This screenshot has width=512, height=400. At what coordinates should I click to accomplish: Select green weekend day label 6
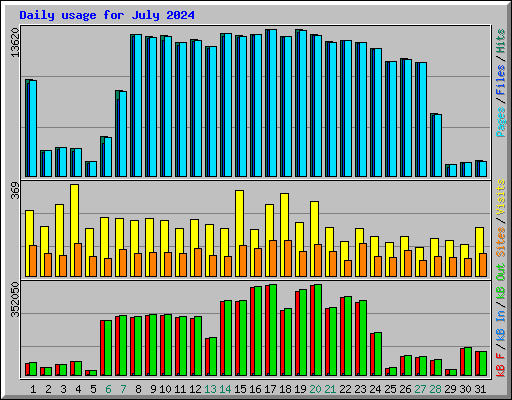[108, 389]
